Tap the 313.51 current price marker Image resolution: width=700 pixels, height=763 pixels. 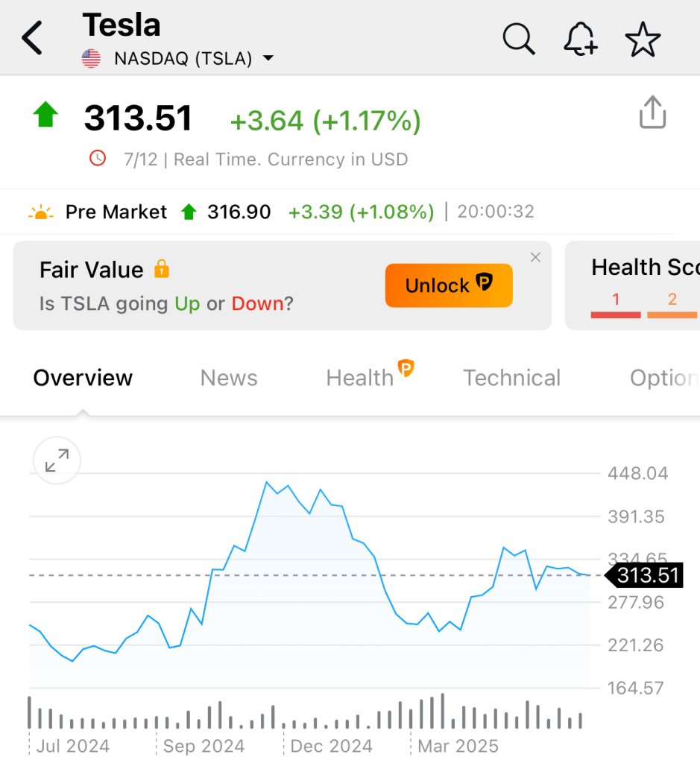646,575
